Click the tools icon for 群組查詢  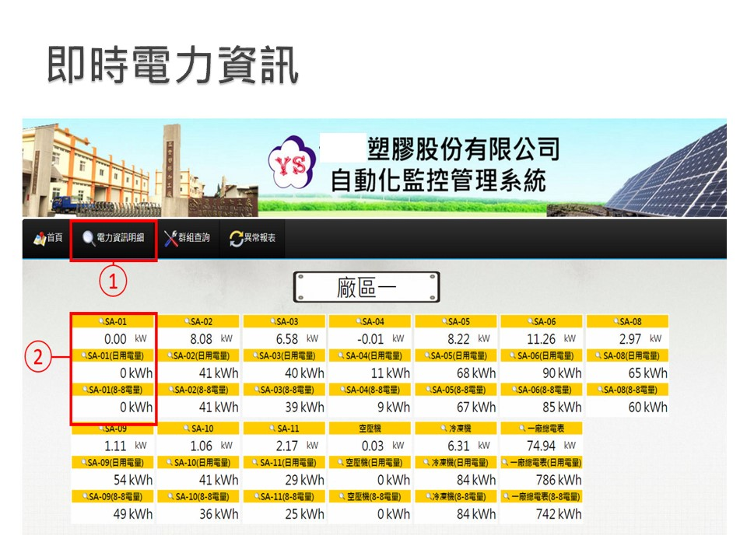(x=171, y=238)
